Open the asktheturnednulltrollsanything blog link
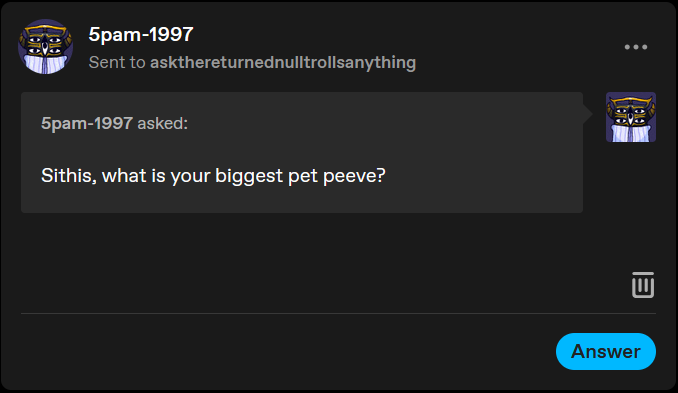Screen dimensions: 678x393 click(x=283, y=62)
